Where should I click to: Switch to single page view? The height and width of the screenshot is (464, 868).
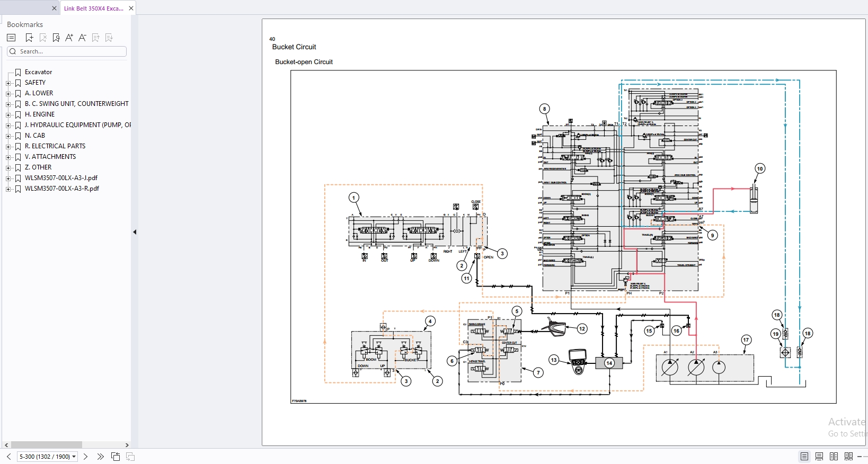pos(804,457)
